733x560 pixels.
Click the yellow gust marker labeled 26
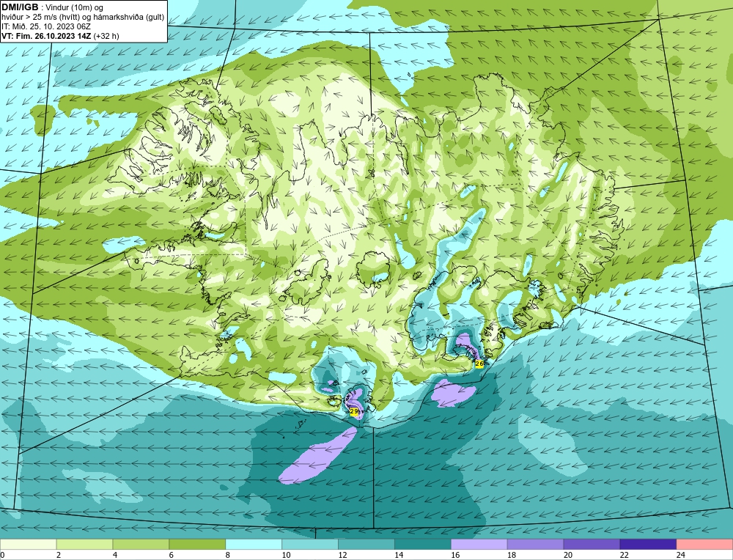(x=479, y=364)
